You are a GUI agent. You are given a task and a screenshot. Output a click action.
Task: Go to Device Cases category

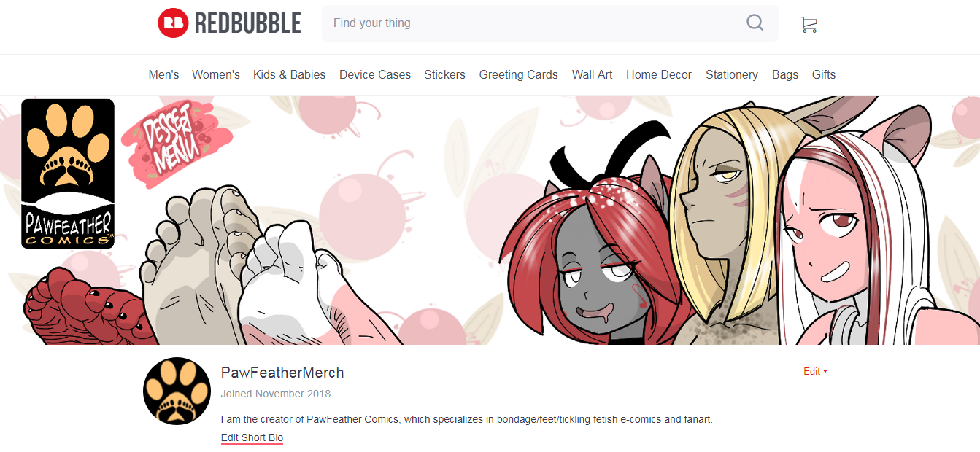pos(375,74)
